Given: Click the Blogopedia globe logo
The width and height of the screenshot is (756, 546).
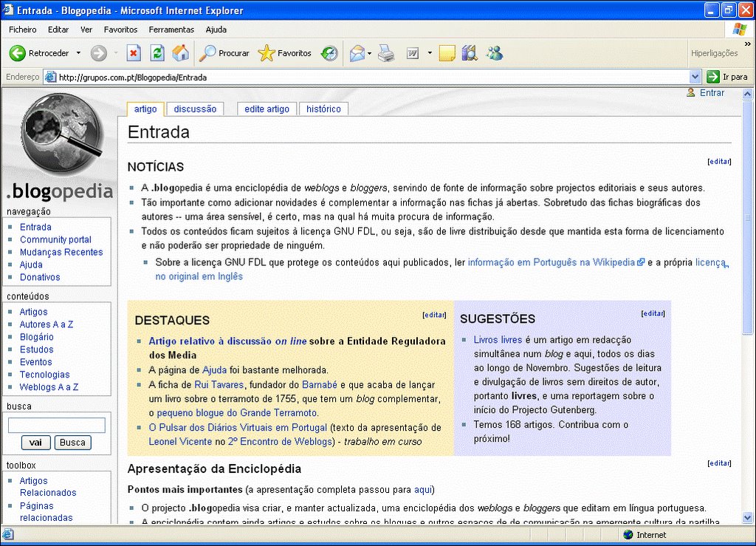Looking at the screenshot, I should [x=61, y=134].
